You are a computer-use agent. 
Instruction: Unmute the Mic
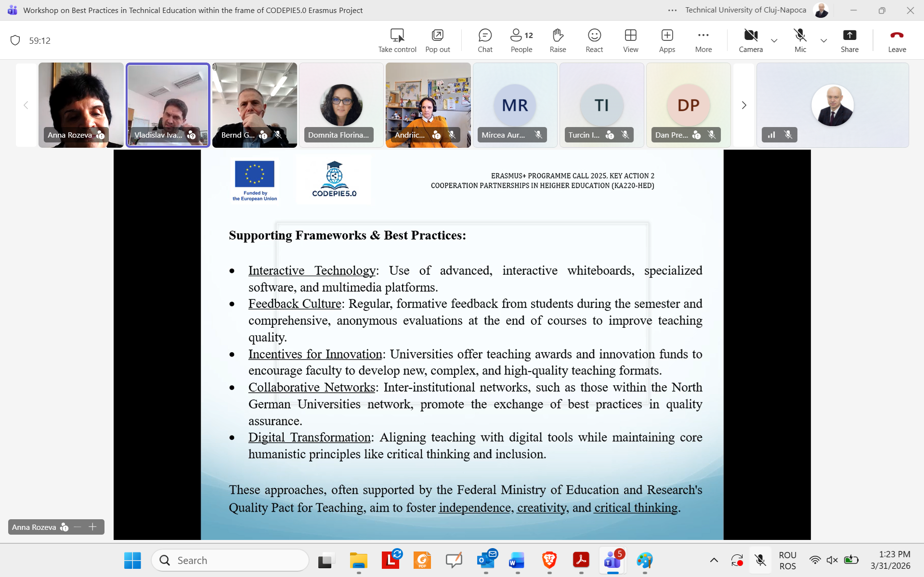800,40
